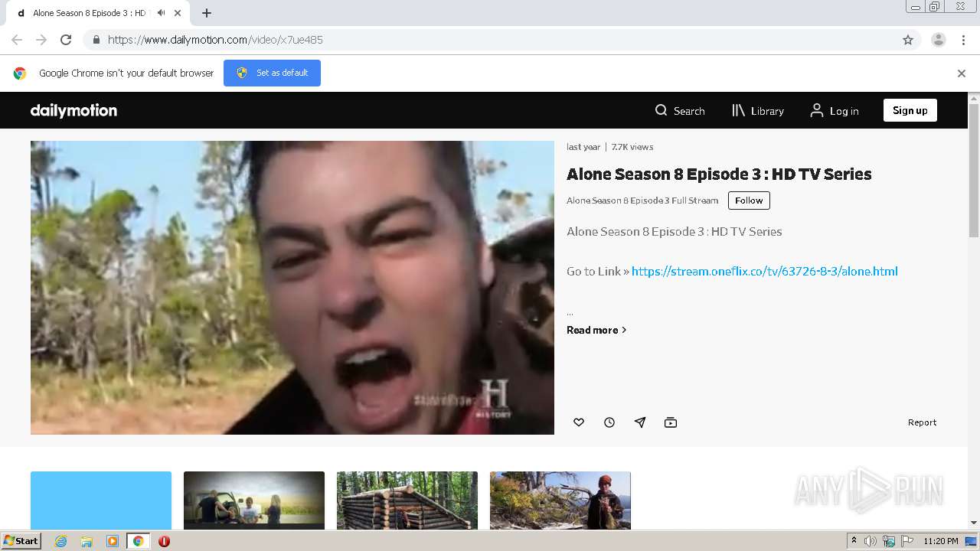Screen dimensions: 980x551
Task: Click the Dailymotion logo
Action: (73, 110)
